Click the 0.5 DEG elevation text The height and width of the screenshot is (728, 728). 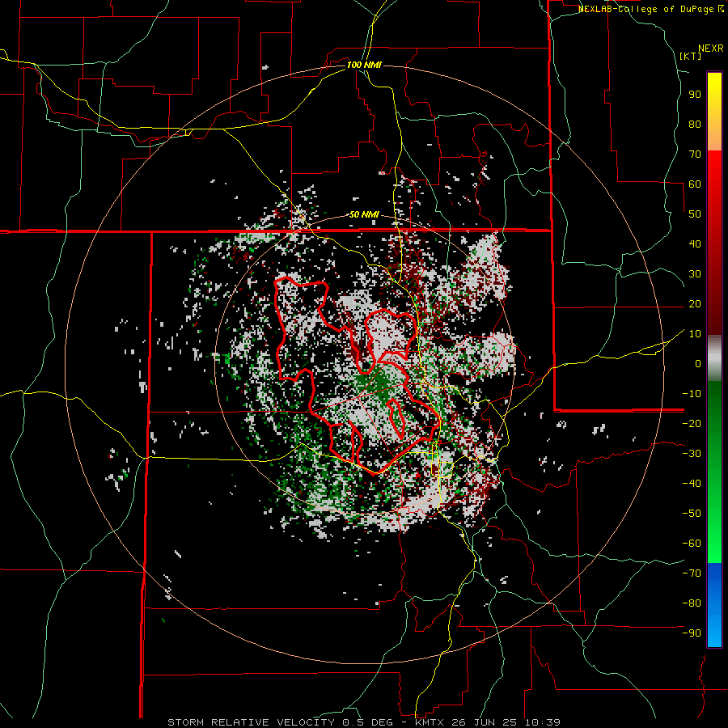click(367, 722)
